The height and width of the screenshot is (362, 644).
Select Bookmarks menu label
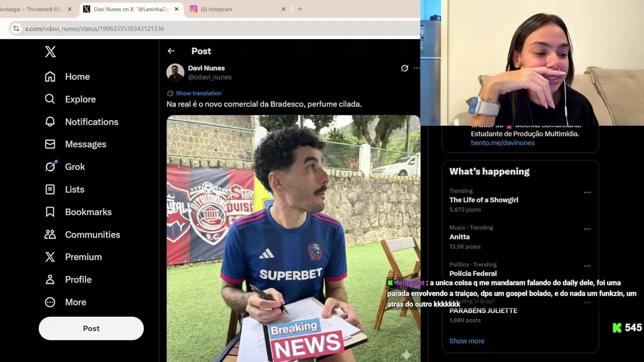[x=89, y=212]
